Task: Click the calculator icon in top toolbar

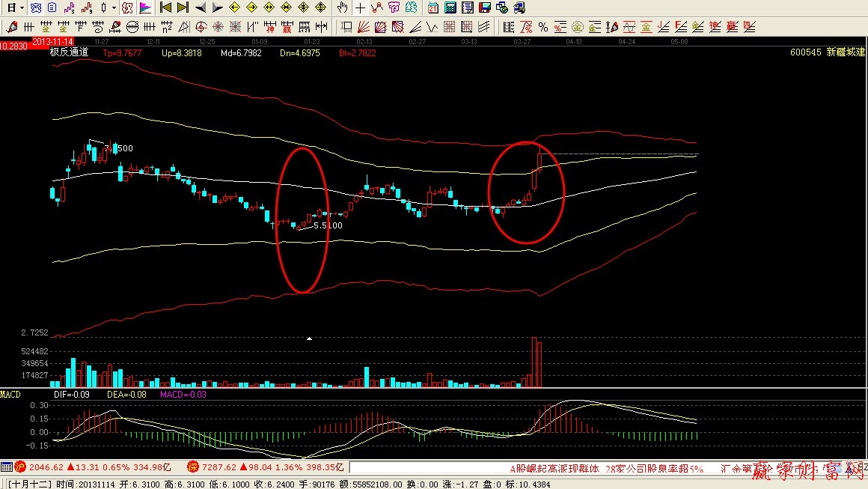Action: 450,8
